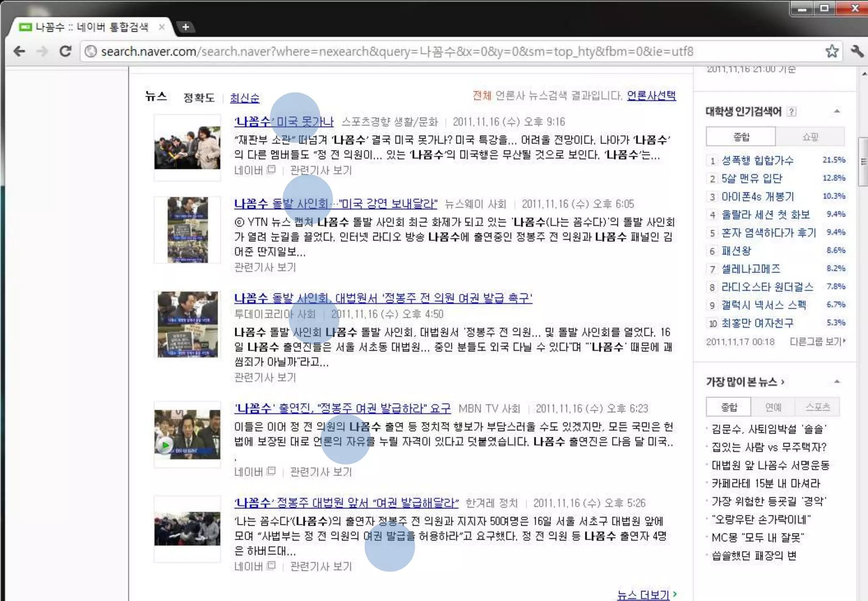Click the browser back arrow
The width and height of the screenshot is (868, 601).
click(19, 52)
